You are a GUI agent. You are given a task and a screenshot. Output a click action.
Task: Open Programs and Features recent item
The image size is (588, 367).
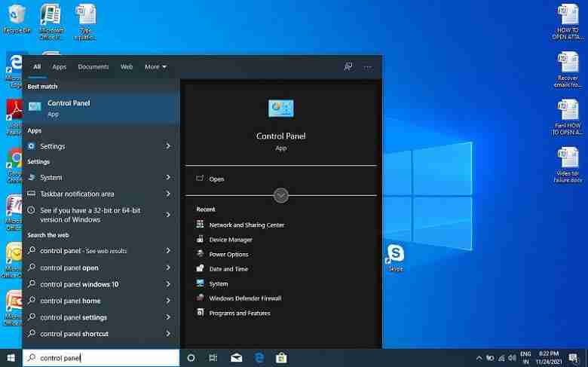click(x=233, y=313)
